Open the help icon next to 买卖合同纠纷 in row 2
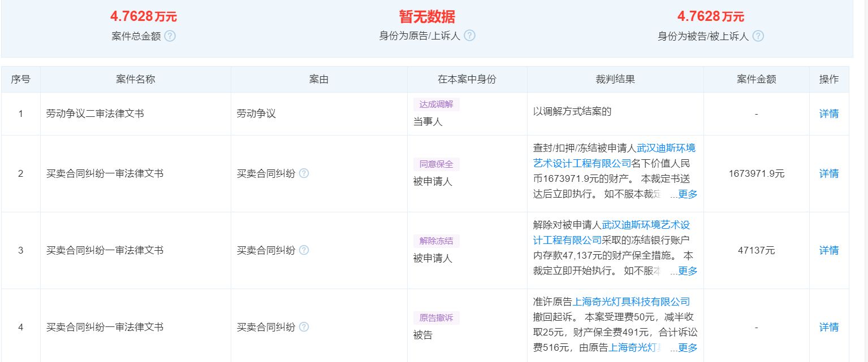Screen dimensions: 868x362 305,174
